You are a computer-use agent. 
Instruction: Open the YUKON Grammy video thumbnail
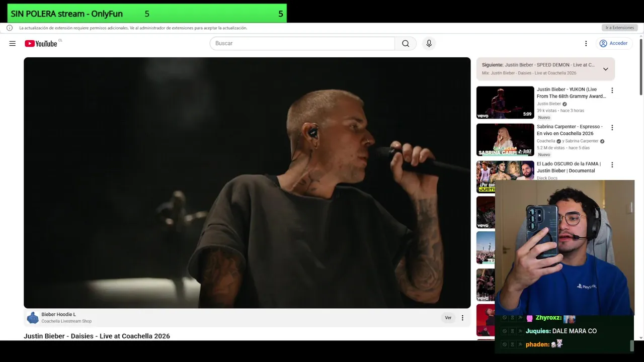point(505,103)
